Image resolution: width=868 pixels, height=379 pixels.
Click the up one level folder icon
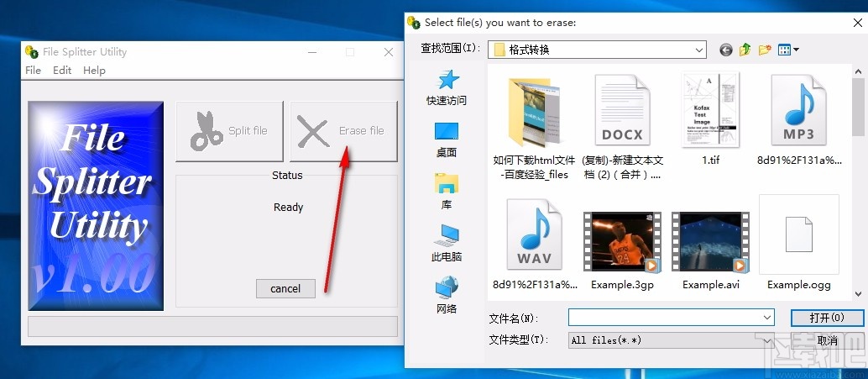coord(745,50)
